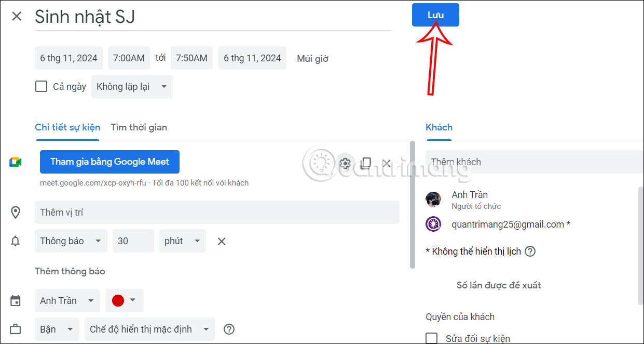Viewport: 644px width, 344px height.
Task: Switch to the 'Tìm thời gian' tab
Action: click(x=139, y=127)
